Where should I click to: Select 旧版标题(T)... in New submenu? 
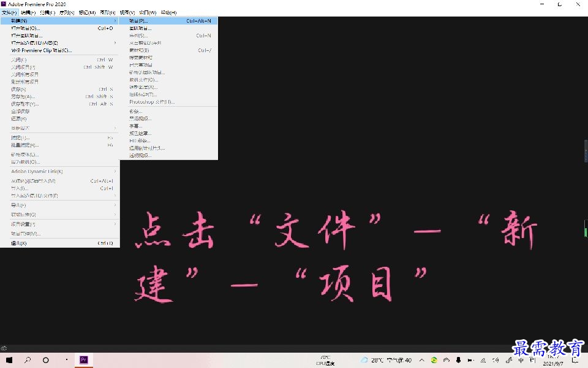[168, 94]
